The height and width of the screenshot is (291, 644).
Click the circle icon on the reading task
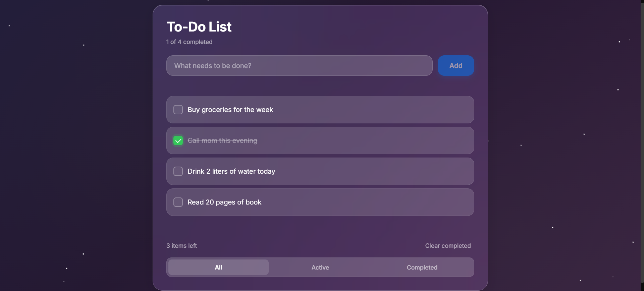(x=178, y=202)
